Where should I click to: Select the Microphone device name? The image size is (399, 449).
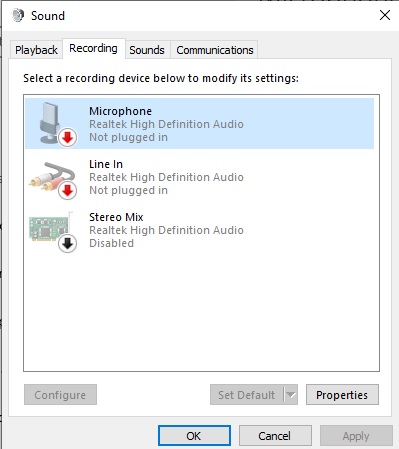click(x=120, y=111)
